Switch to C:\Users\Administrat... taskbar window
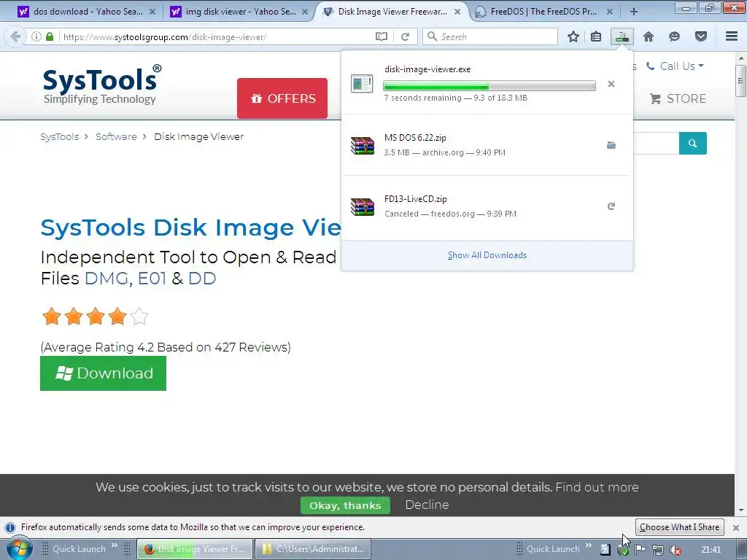 click(x=313, y=549)
